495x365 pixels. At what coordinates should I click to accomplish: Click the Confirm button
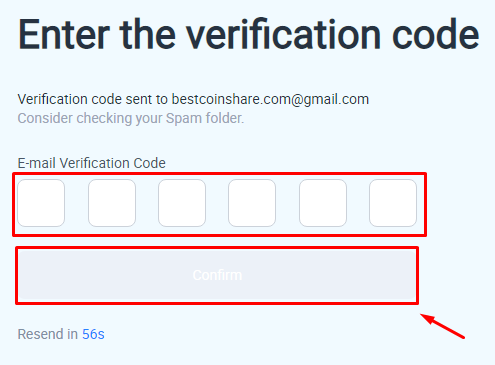point(217,275)
